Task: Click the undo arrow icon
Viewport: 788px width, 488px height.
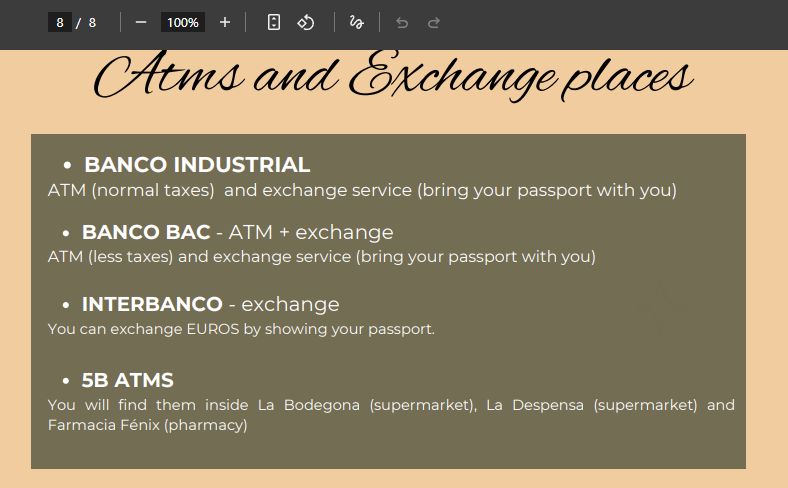Action: (x=402, y=22)
